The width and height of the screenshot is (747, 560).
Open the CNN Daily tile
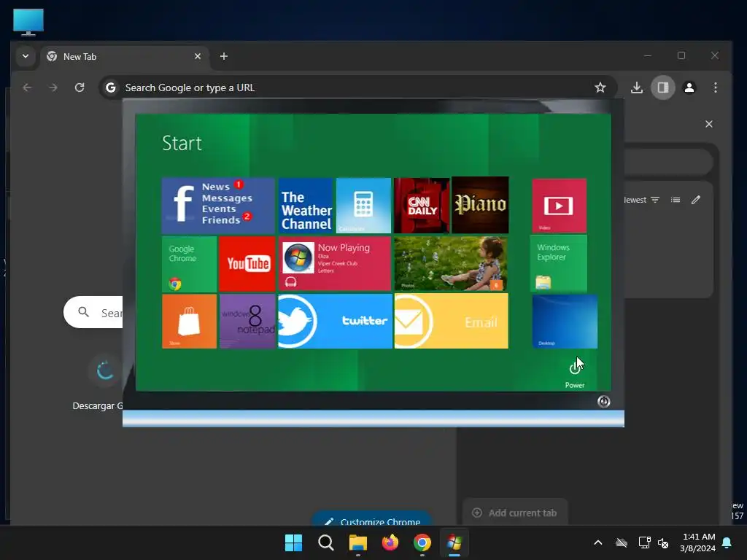coord(422,206)
